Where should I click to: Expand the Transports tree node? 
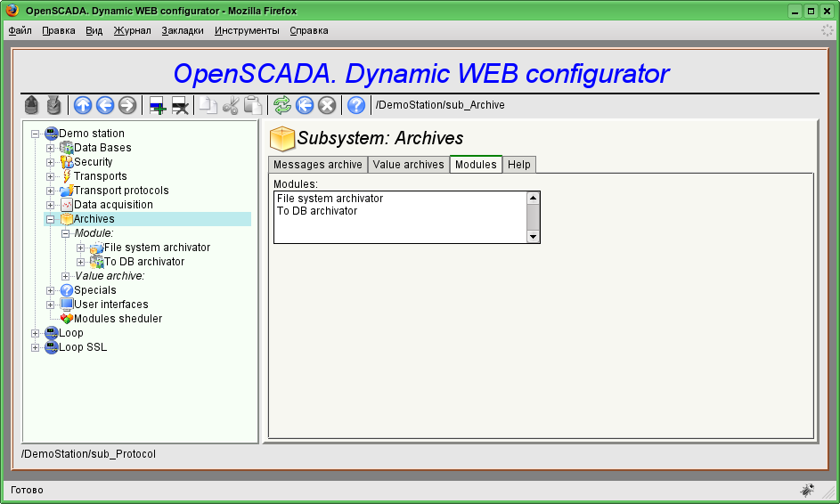point(51,176)
